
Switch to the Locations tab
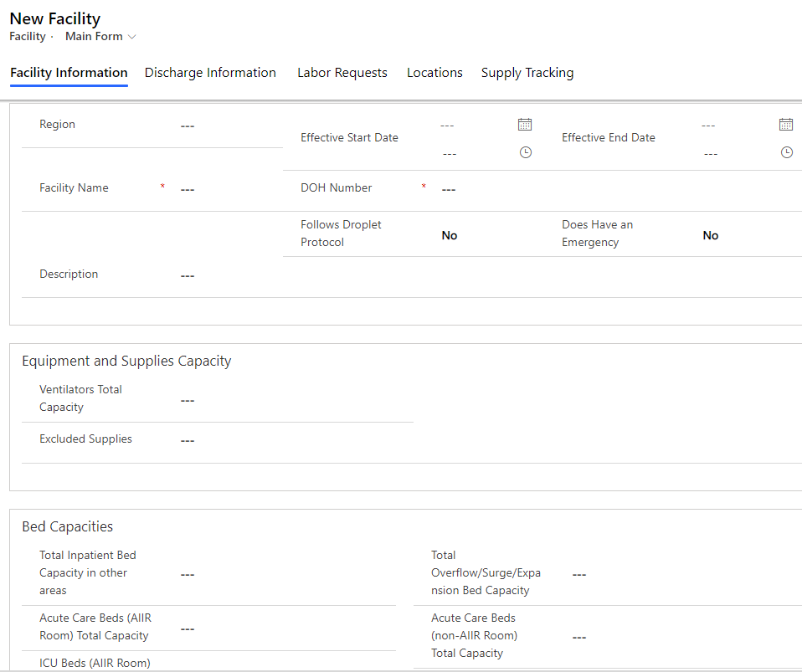coord(434,73)
